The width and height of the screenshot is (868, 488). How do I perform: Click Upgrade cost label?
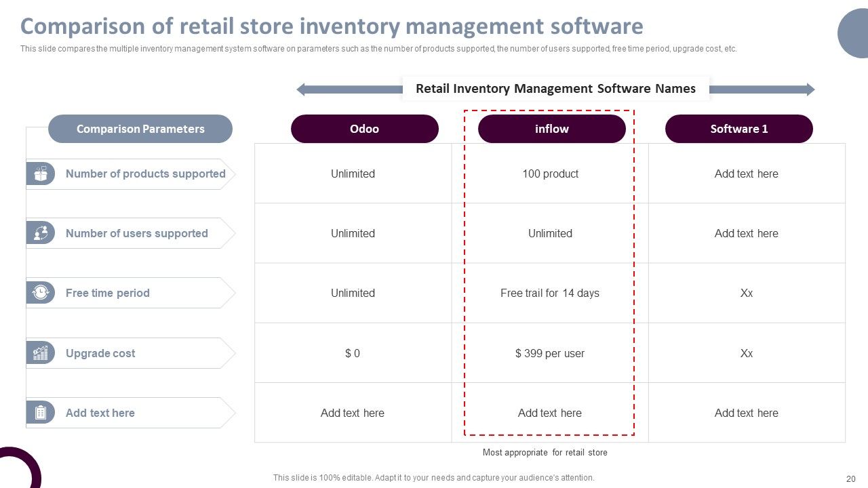[100, 353]
